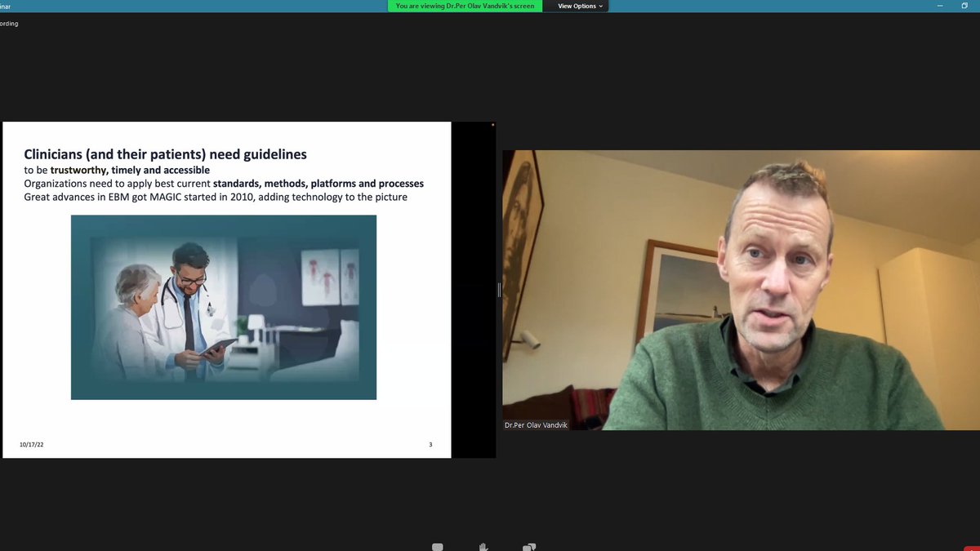Open the Q&A speech bubbles icon

tap(529, 547)
